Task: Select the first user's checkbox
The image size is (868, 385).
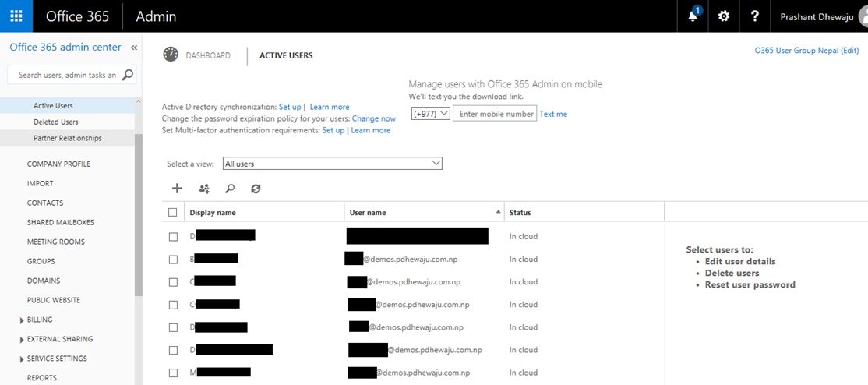Action: tap(173, 237)
